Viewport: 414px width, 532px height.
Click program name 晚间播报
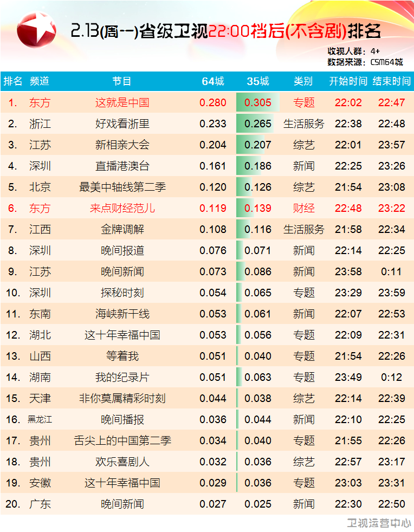122,419
